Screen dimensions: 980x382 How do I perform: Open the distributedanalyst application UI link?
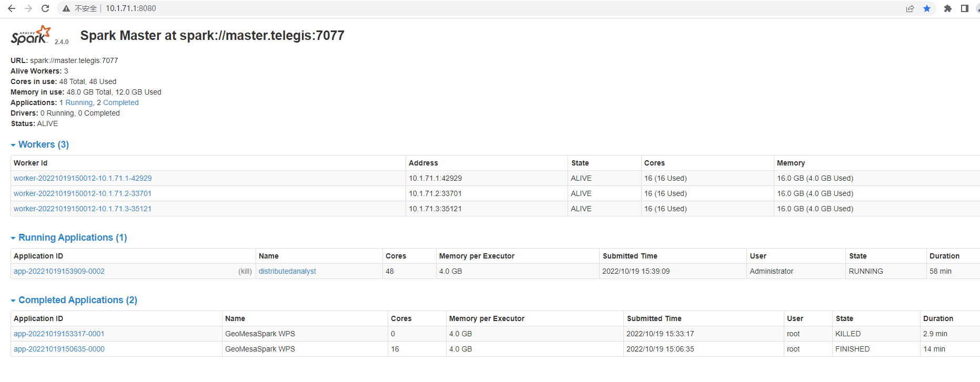287,271
